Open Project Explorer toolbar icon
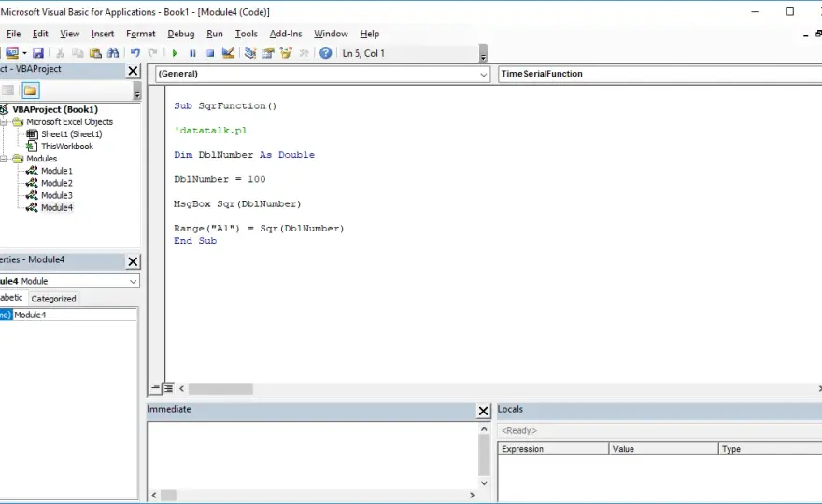The image size is (822, 504). [x=250, y=53]
